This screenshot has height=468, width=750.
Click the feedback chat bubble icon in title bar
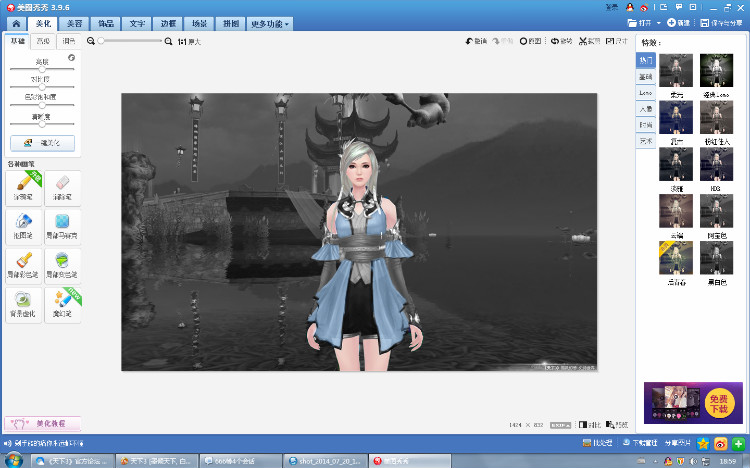pos(679,7)
